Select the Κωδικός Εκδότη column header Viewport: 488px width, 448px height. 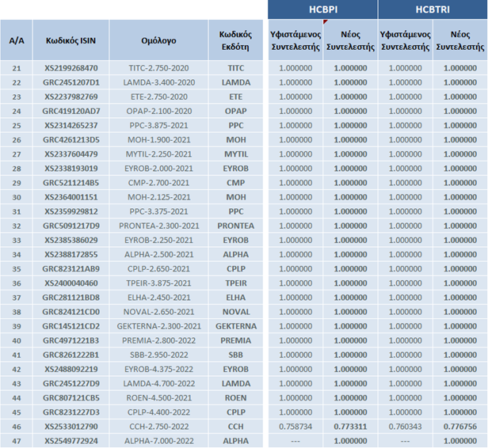(x=235, y=40)
